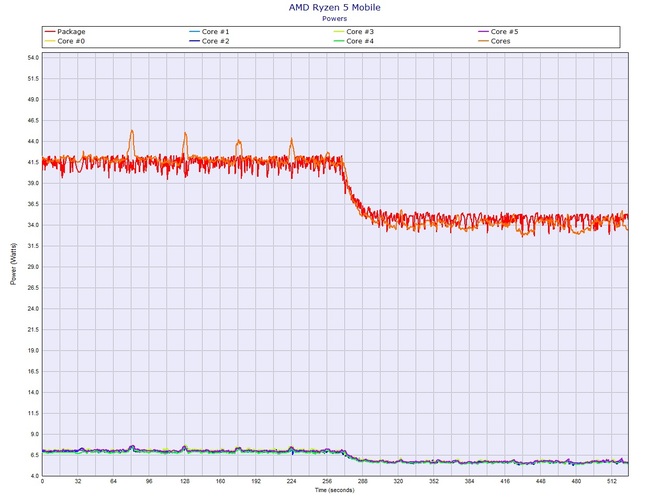Click the Powers subtitle
670x502 pixels.
335,18
